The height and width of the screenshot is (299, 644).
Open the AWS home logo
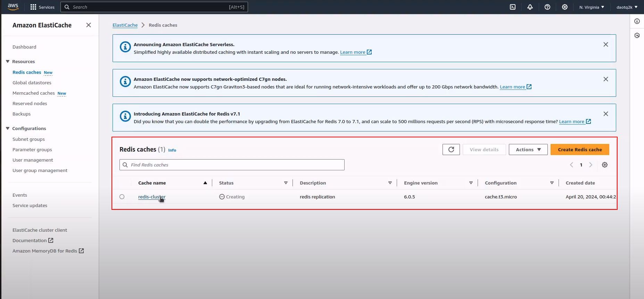[13, 7]
